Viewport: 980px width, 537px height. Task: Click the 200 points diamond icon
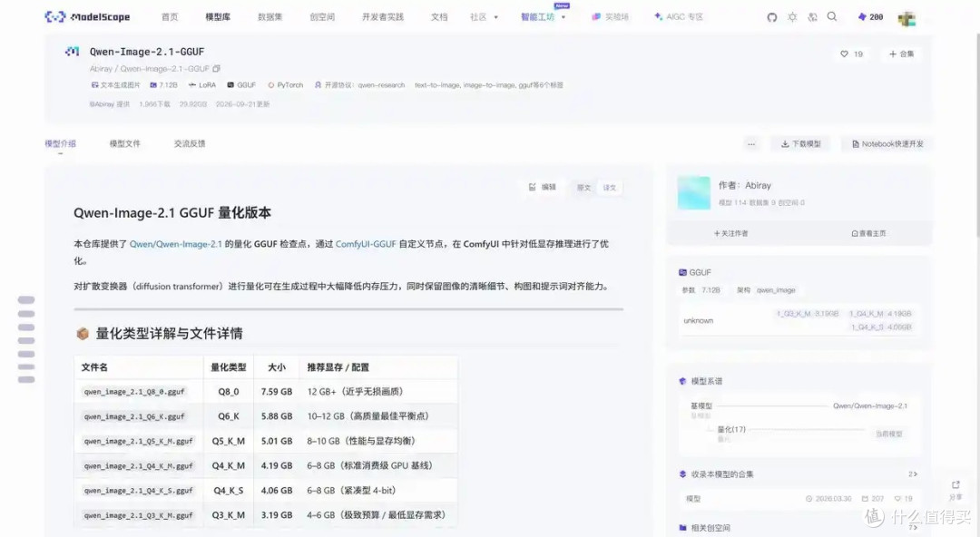[x=870, y=17]
